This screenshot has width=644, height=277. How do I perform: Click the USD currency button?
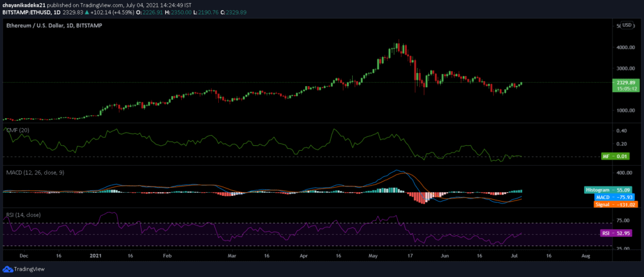pyautogui.click(x=627, y=25)
